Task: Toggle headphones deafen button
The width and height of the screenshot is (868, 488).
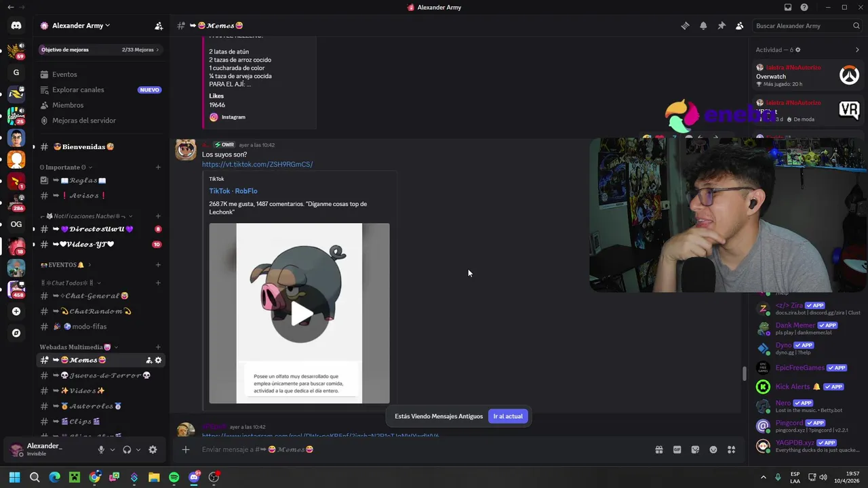Action: [127, 449]
